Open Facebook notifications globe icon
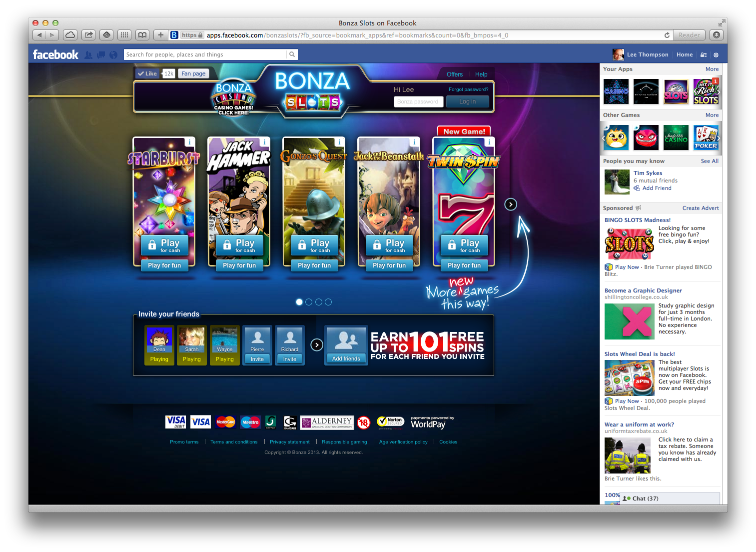This screenshot has height=552, width=756. click(113, 54)
